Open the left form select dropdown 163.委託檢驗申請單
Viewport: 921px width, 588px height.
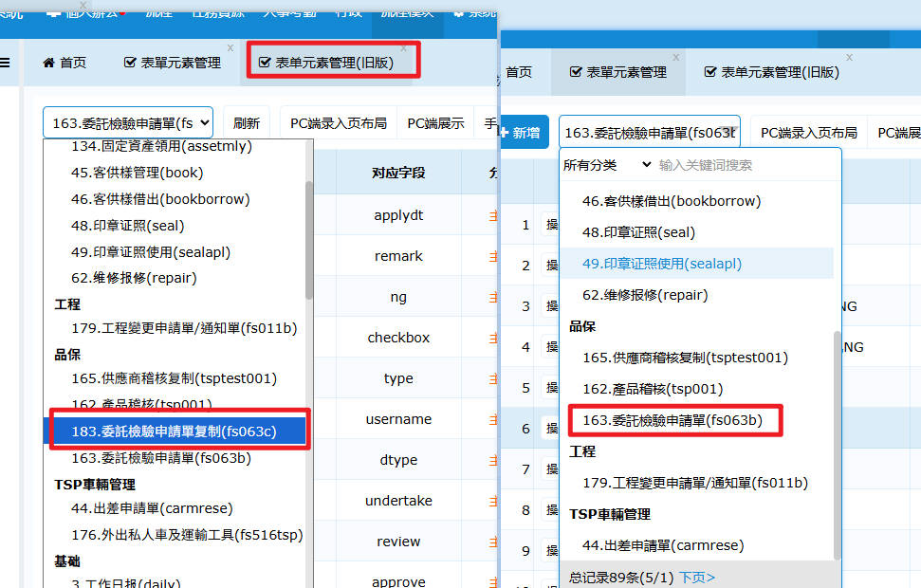128,123
